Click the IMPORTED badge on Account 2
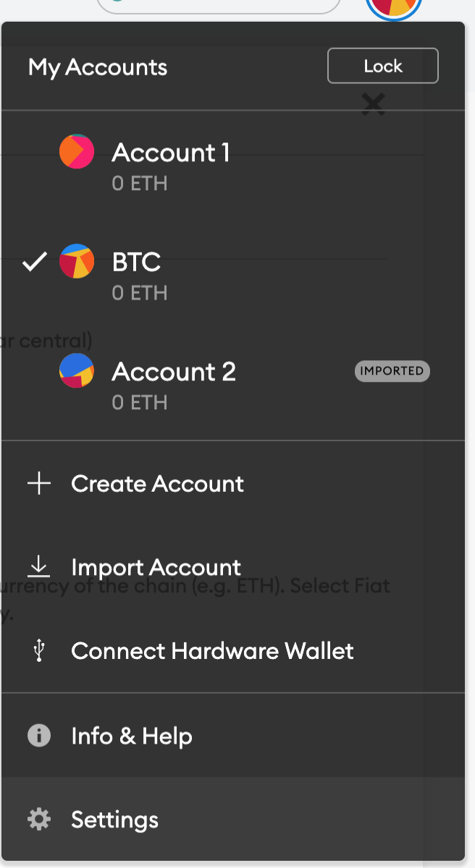475x868 pixels. (392, 371)
